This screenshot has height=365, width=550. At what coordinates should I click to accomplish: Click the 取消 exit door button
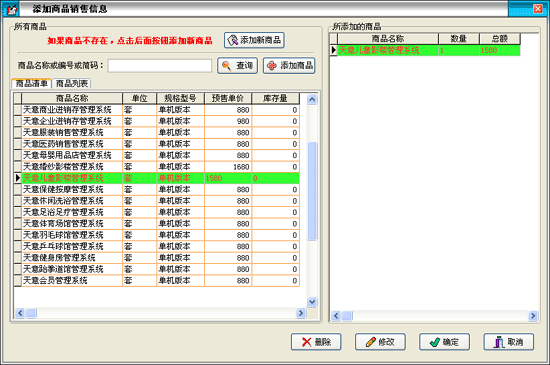tap(509, 342)
